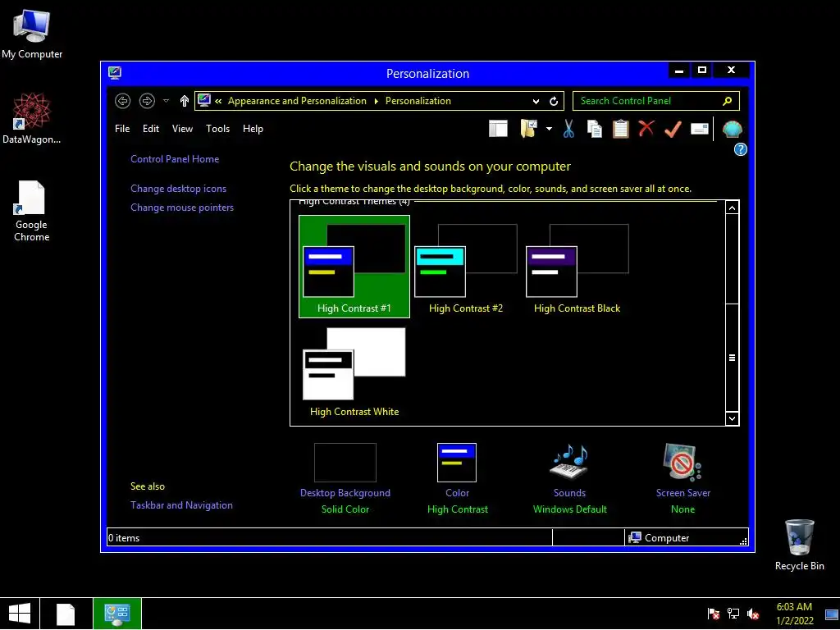This screenshot has width=840, height=630.
Task: Select the High Contrast Black theme
Action: pos(577,267)
